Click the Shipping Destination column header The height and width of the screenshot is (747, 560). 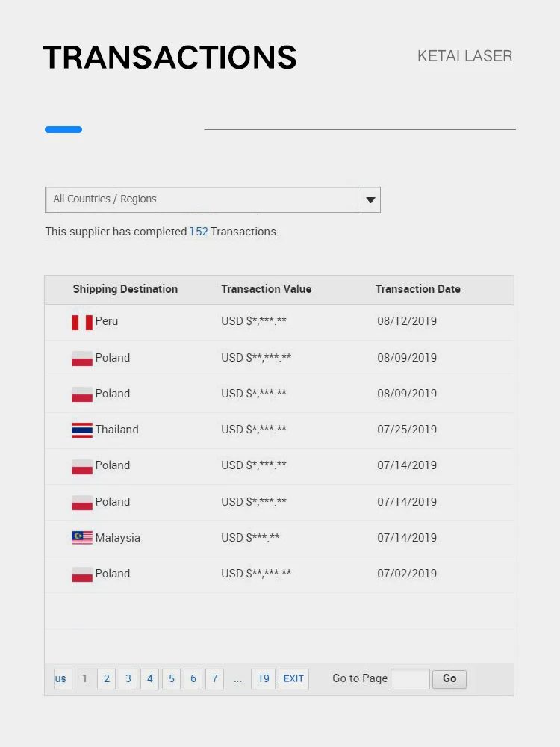tap(125, 289)
